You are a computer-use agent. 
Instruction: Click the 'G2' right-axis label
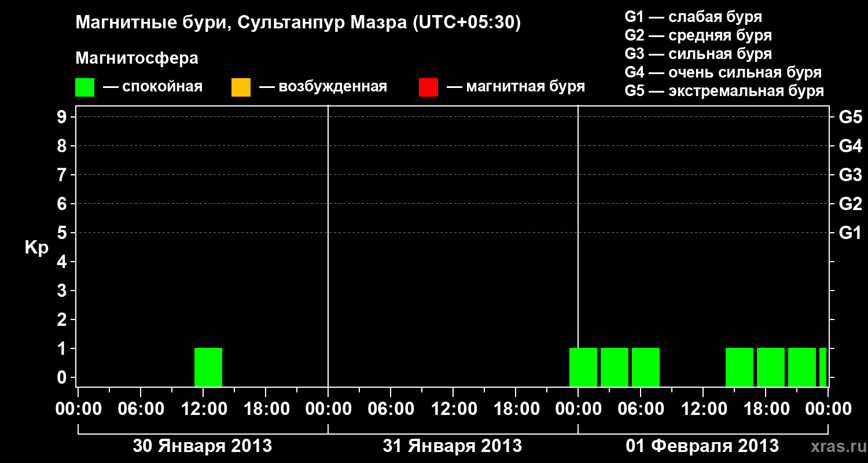(851, 204)
